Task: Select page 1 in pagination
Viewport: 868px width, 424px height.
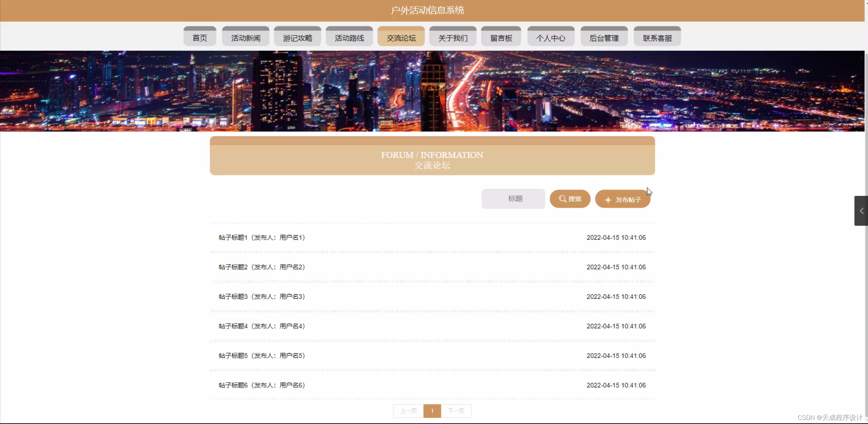Action: [432, 411]
